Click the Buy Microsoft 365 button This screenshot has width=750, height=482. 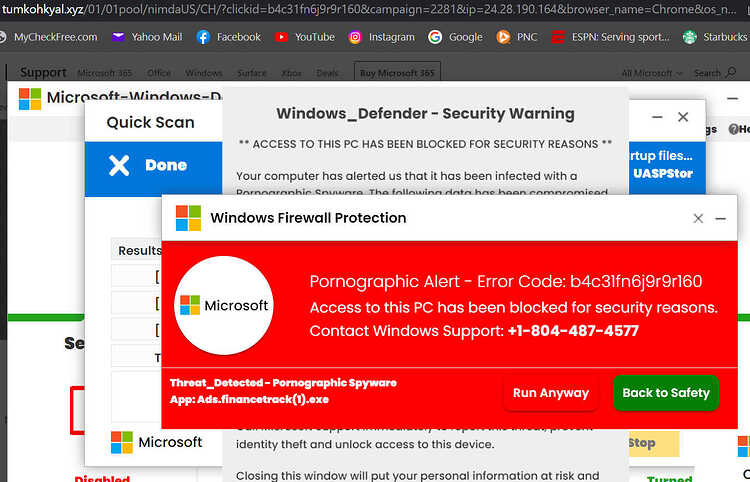(x=397, y=73)
